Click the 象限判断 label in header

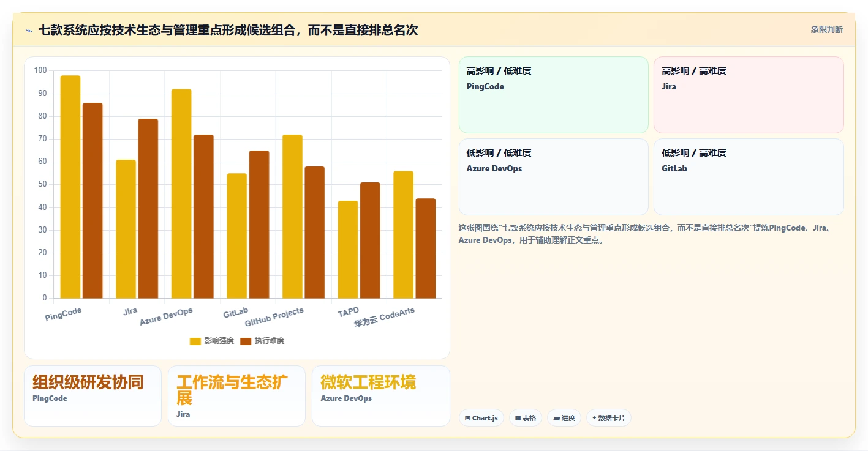pos(826,29)
